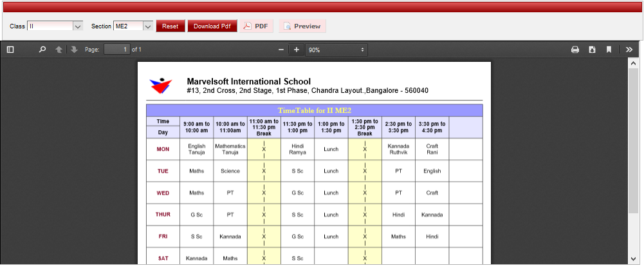Click the Download Pdf button

point(212,26)
